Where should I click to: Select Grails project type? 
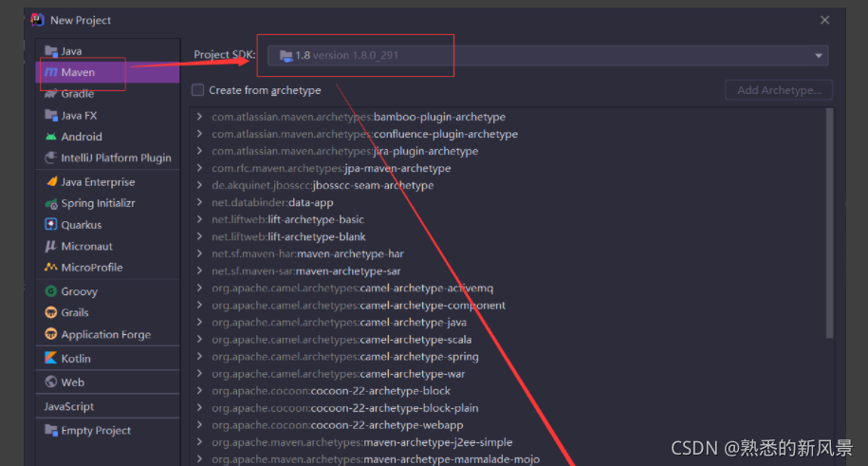tap(107, 312)
